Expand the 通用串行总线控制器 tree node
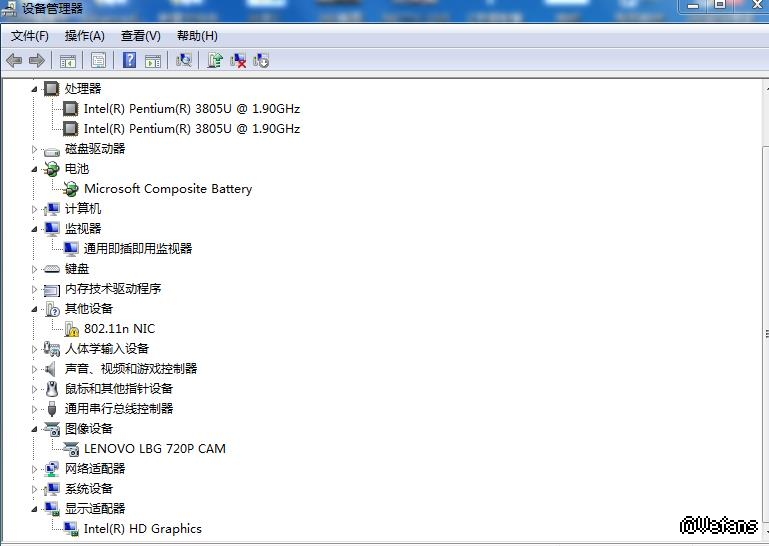This screenshot has height=546, width=769. 34,409
